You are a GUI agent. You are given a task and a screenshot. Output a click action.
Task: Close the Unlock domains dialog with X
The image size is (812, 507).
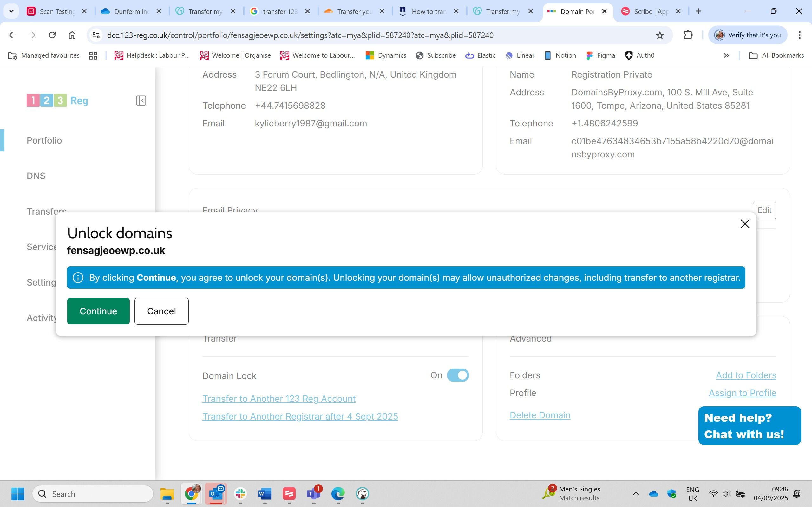[x=744, y=224]
